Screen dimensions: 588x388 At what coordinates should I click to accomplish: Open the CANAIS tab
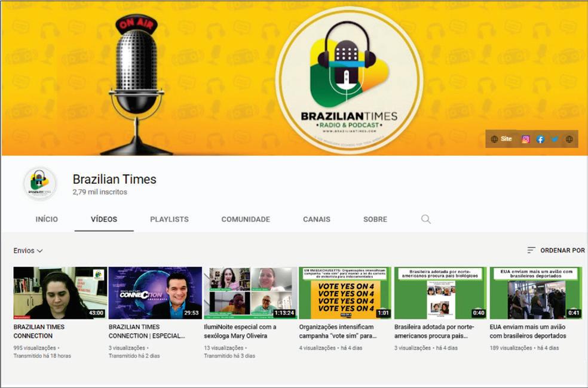point(317,220)
